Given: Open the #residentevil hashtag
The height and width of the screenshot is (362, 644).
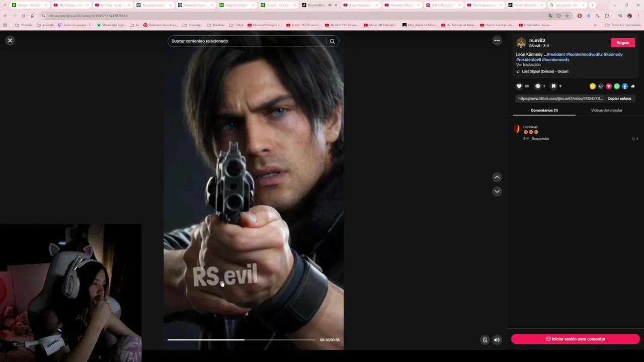Looking at the screenshot, I should [x=528, y=60].
